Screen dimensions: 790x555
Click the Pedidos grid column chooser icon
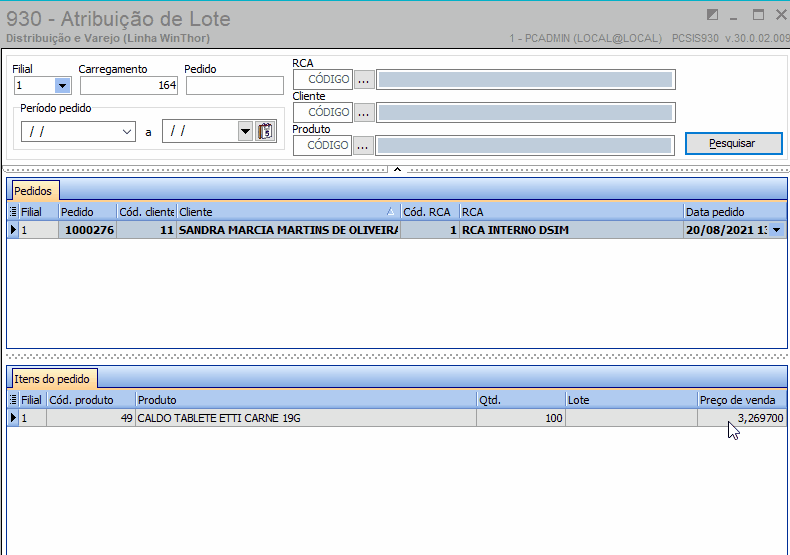(13, 212)
